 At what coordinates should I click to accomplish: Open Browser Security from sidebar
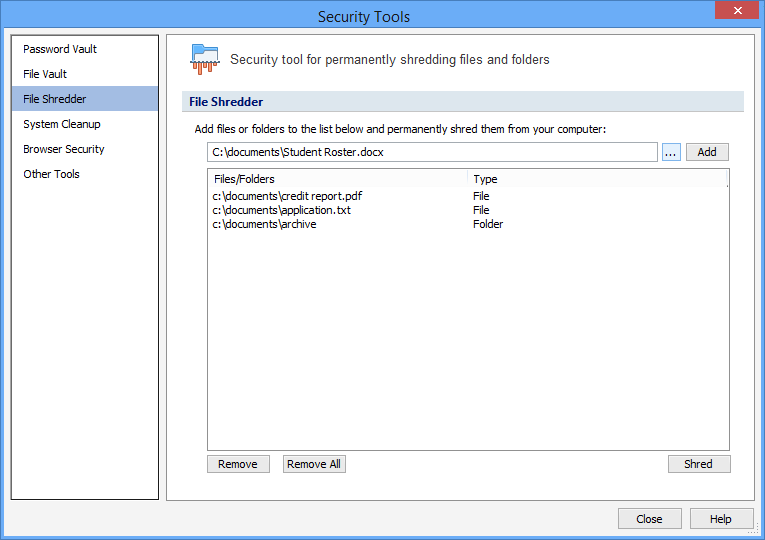coord(64,149)
